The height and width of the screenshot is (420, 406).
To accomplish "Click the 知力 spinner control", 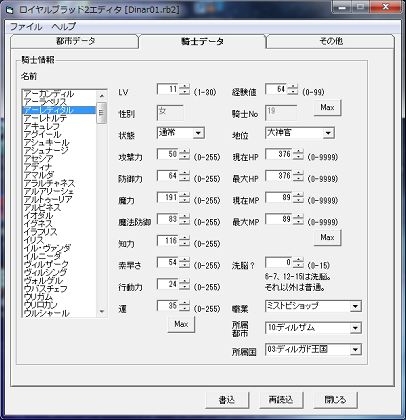I will coord(184,241).
